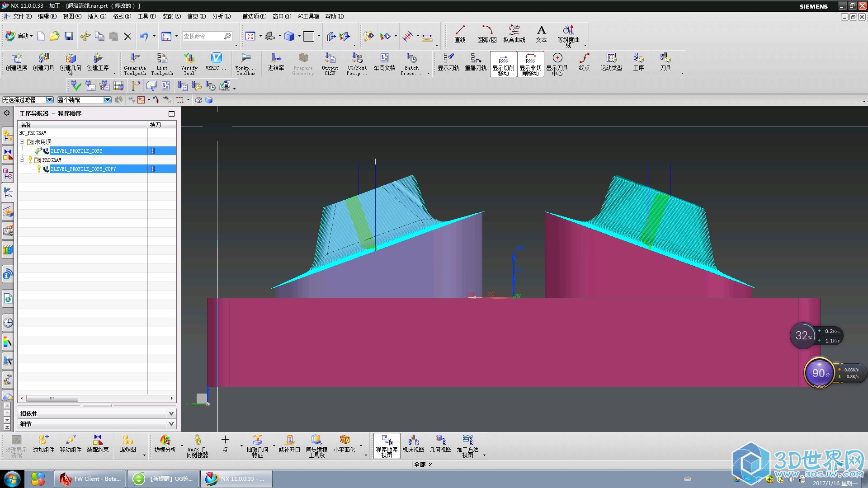Switch to 程序顺序视图 (Program order view)
The image size is (868, 488).
[x=387, y=446]
